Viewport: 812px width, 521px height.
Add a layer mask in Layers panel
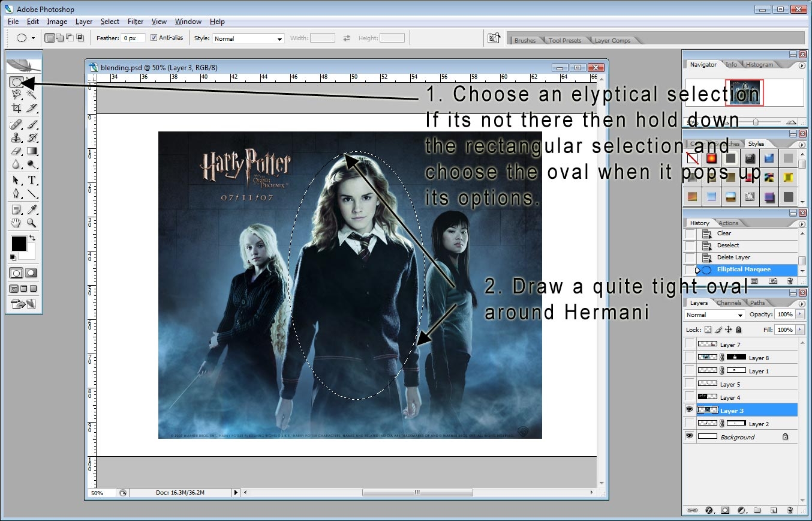725,510
